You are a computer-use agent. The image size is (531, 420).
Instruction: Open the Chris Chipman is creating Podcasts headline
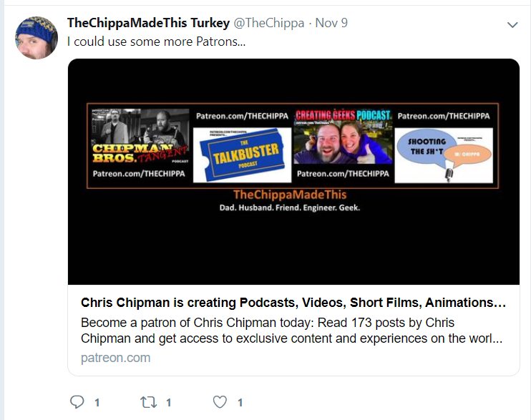point(293,303)
